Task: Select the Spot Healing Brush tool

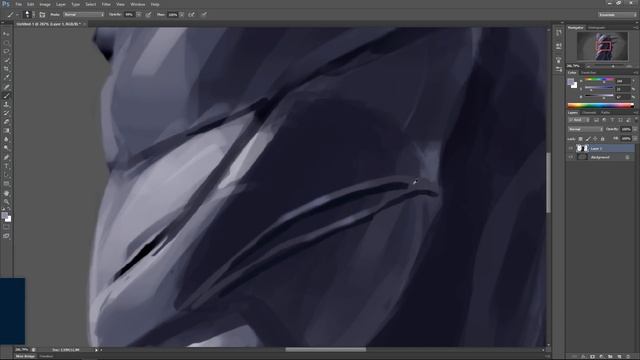Action: click(6, 87)
